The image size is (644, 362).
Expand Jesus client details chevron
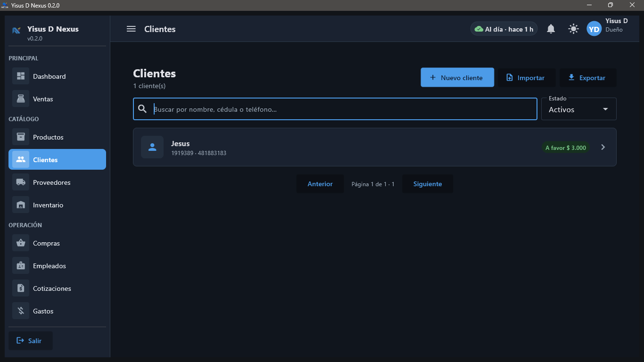603,147
